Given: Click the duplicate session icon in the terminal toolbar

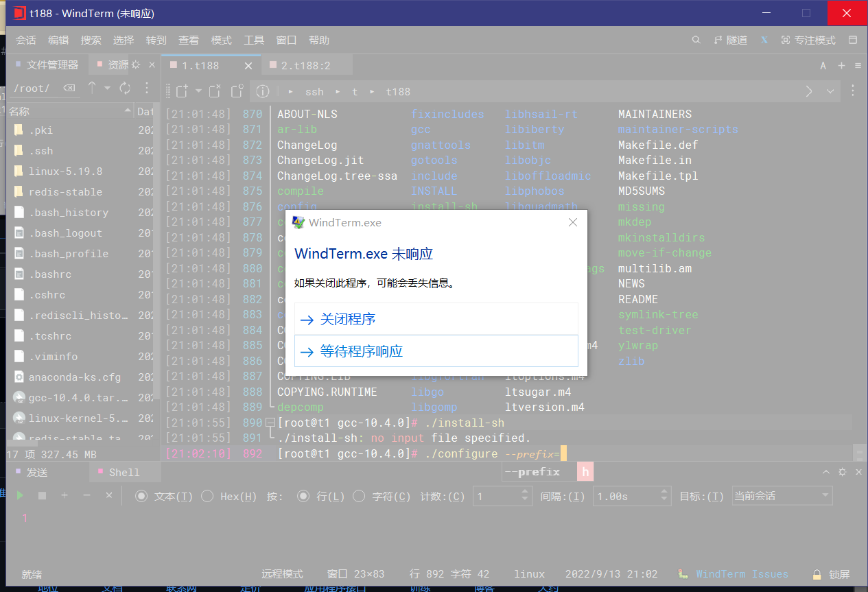Looking at the screenshot, I should 237,91.
